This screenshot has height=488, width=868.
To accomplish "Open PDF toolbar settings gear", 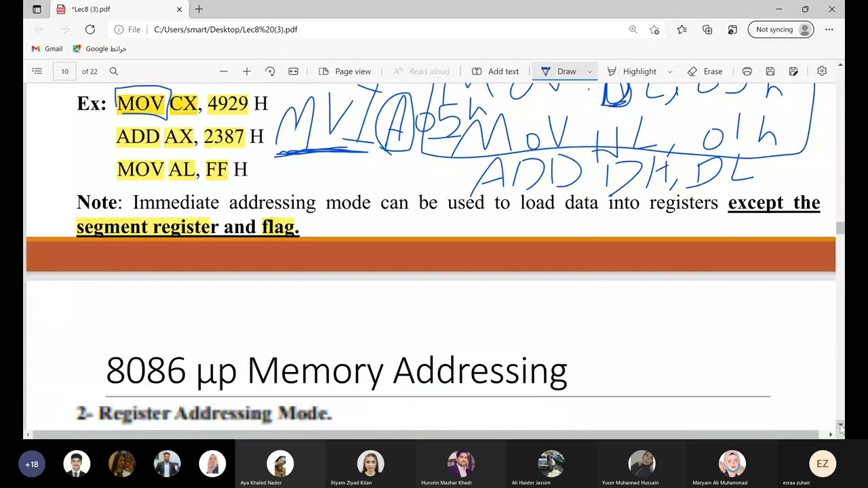I will pyautogui.click(x=822, y=71).
